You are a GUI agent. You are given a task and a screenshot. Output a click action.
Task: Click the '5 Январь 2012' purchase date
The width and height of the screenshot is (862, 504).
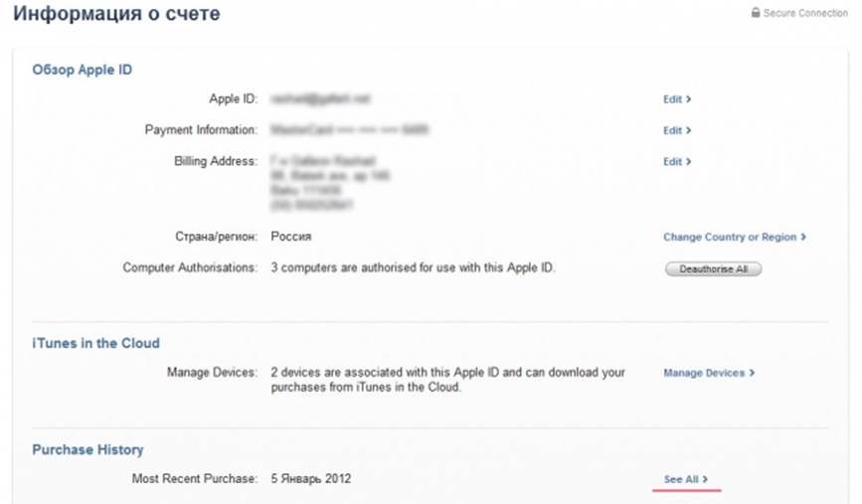(310, 479)
